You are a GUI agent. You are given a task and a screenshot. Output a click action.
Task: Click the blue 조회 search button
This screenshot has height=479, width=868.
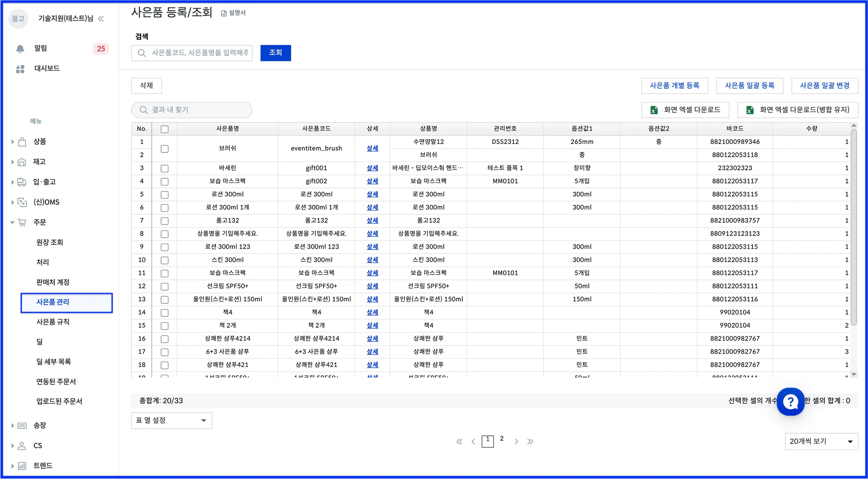pos(275,53)
